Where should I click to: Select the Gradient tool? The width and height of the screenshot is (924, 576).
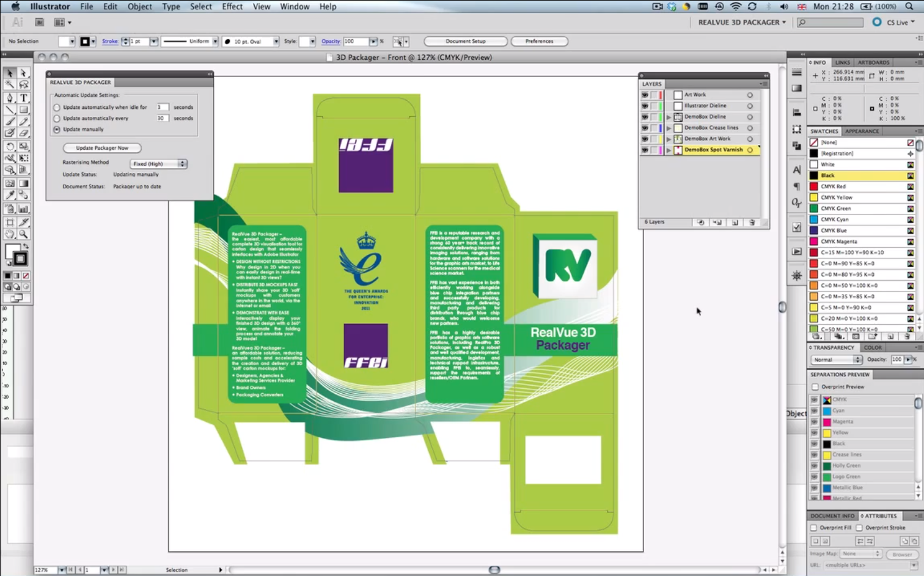click(x=23, y=183)
